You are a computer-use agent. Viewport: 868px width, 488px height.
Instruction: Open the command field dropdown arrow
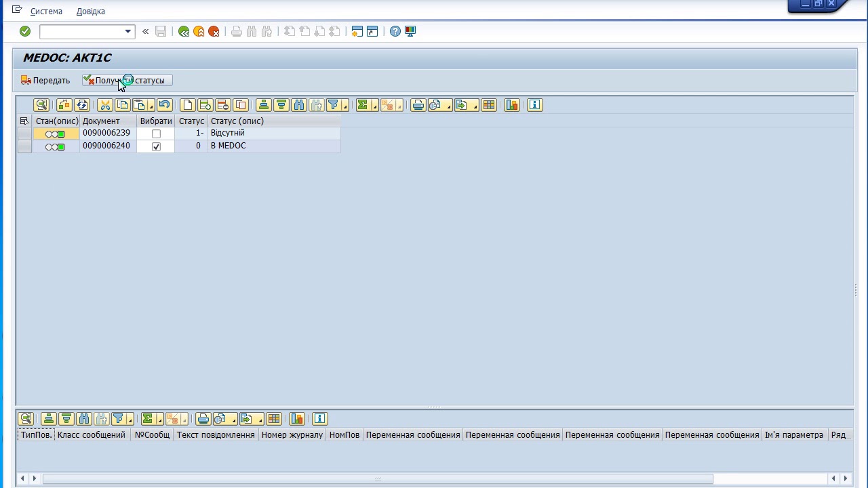[x=127, y=31]
